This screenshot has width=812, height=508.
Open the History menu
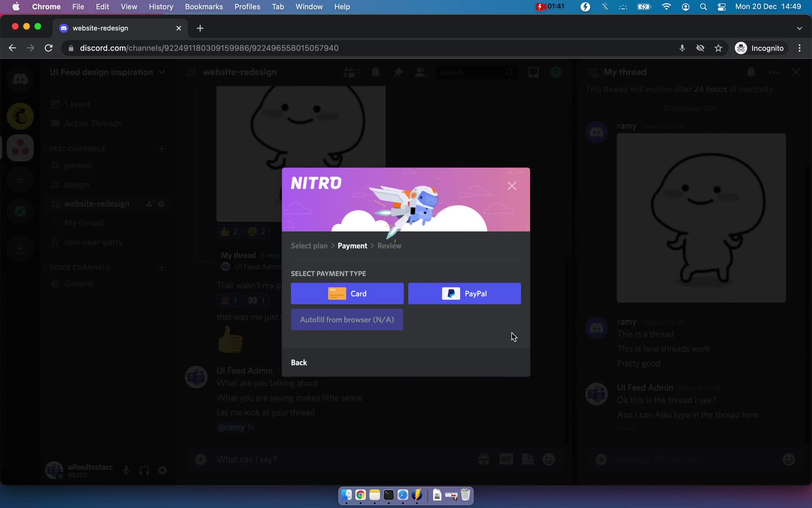(161, 7)
